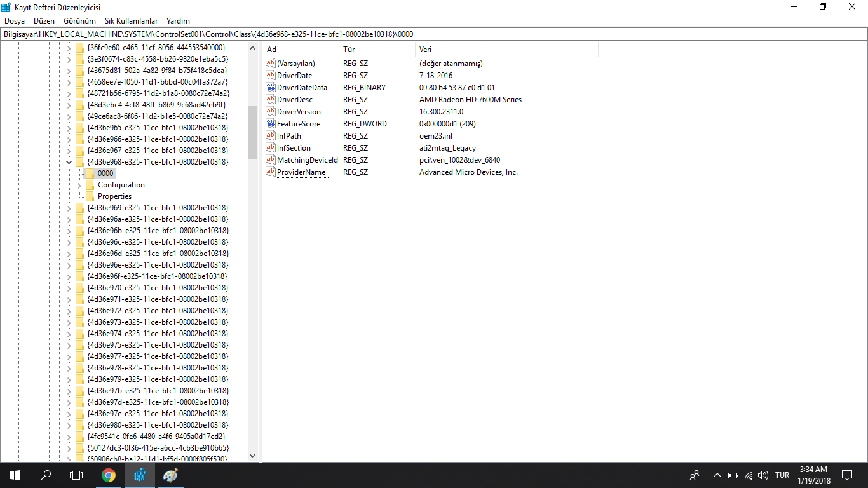Expand the Configuration subkey

79,185
